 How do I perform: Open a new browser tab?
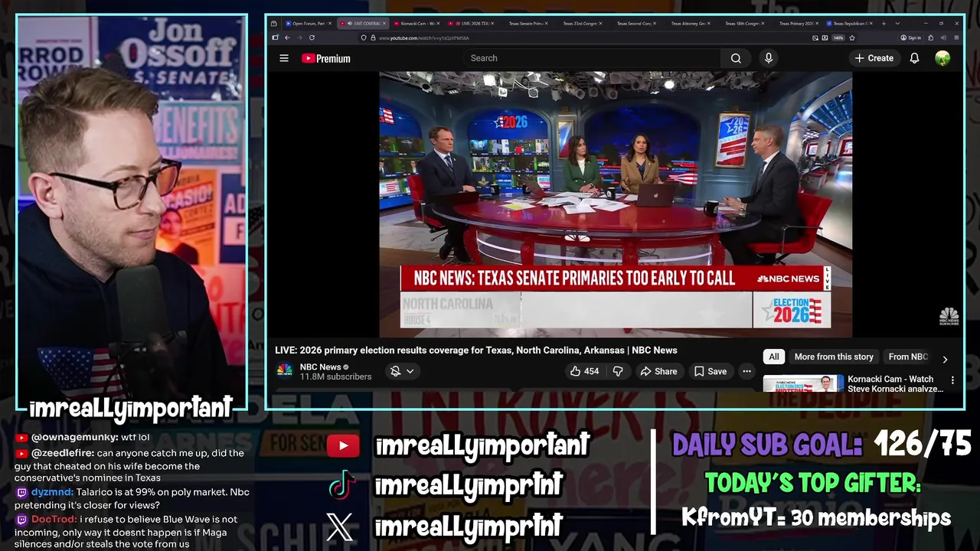pos(884,24)
